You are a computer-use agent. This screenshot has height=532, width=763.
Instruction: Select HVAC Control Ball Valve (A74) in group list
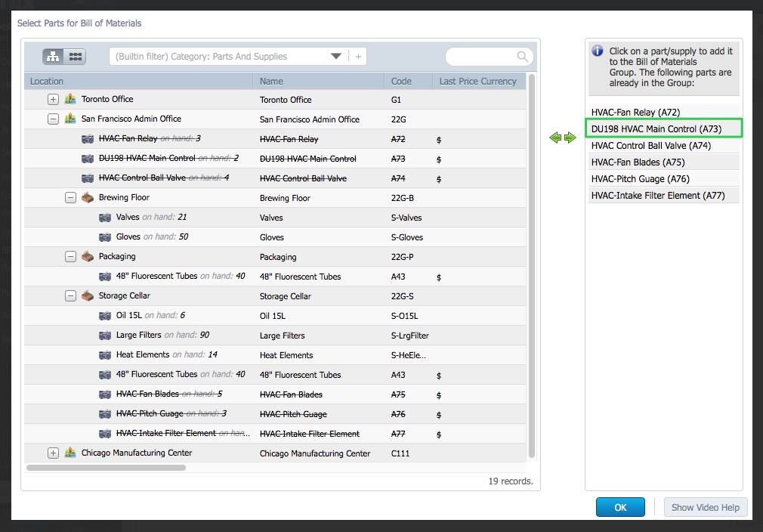[x=664, y=146]
